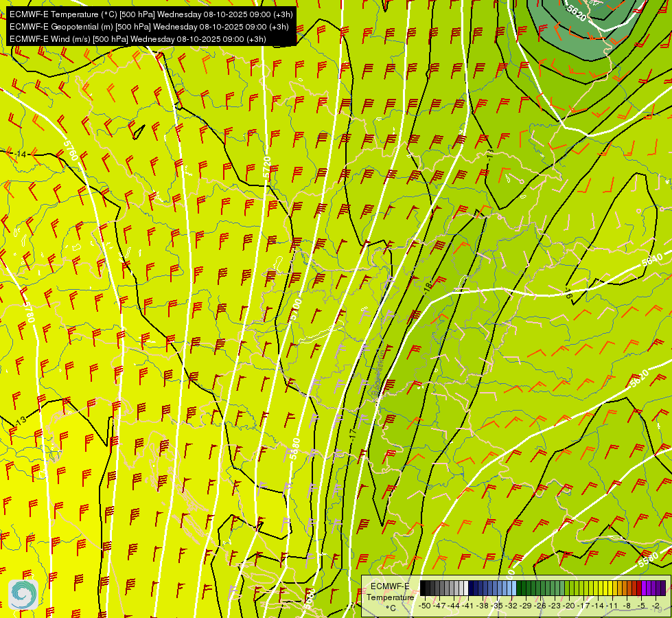Viewport: 672px width, 618px height.
Task: Click the 5720 geopotential contour label
Action: 266,168
